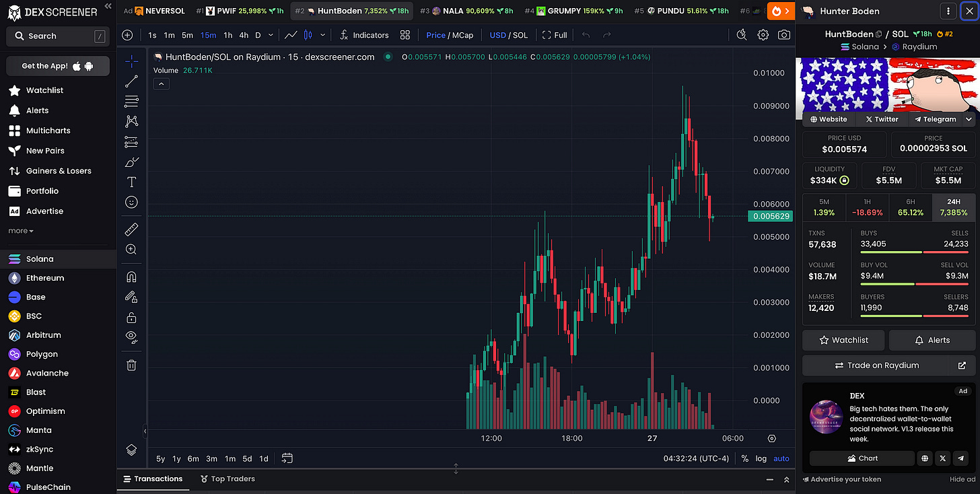Screen dimensions: 980x494
Task: Open the object tree layers icon
Action: [131, 450]
